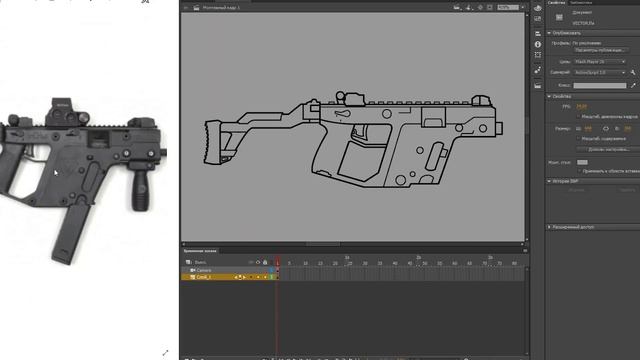Toggle the Слой_1 lock dot
640x360 pixels.
[x=265, y=277]
